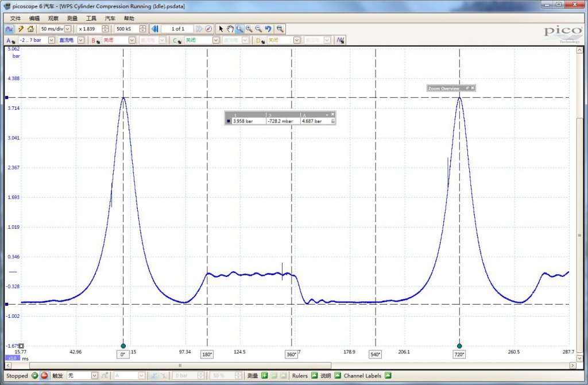This screenshot has height=385, width=588.
Task: Select the hand pan tool
Action: 230,29
